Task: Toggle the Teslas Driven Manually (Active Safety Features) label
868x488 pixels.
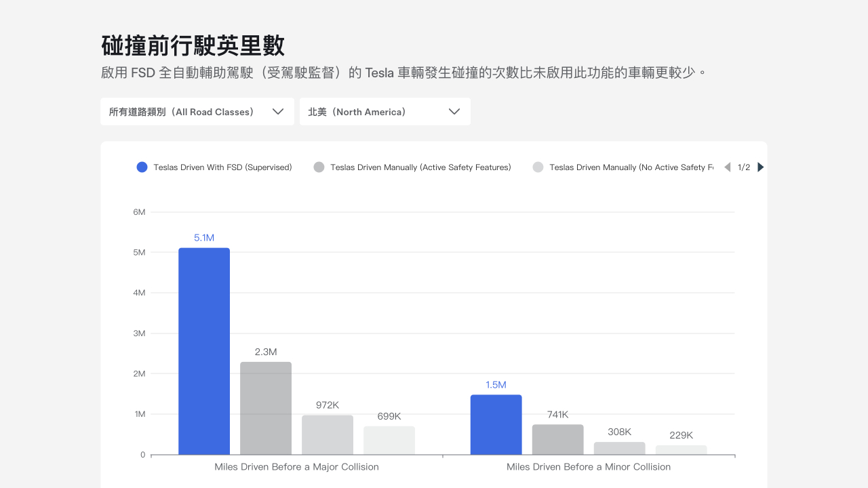Action: click(x=420, y=167)
